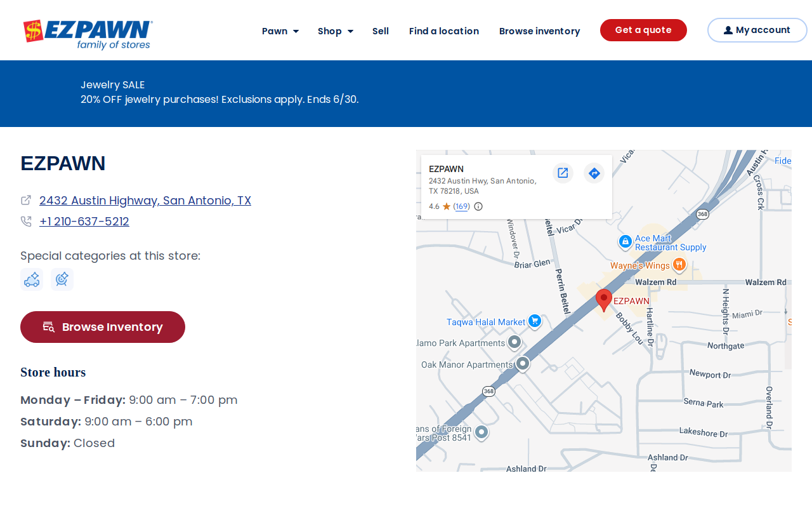Open the map's larger view icon

click(563, 173)
